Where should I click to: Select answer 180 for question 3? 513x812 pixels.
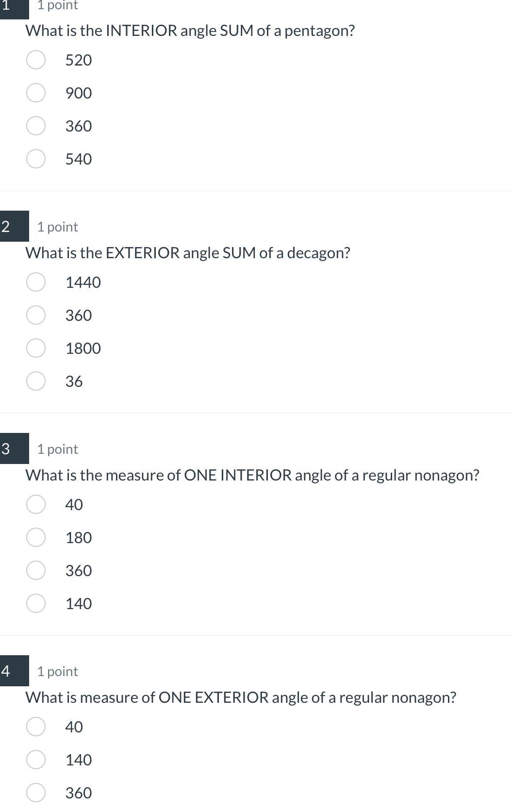point(35,537)
